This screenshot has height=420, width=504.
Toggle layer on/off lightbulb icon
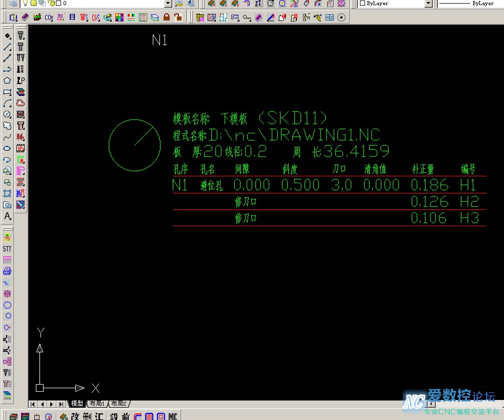click(25, 3)
